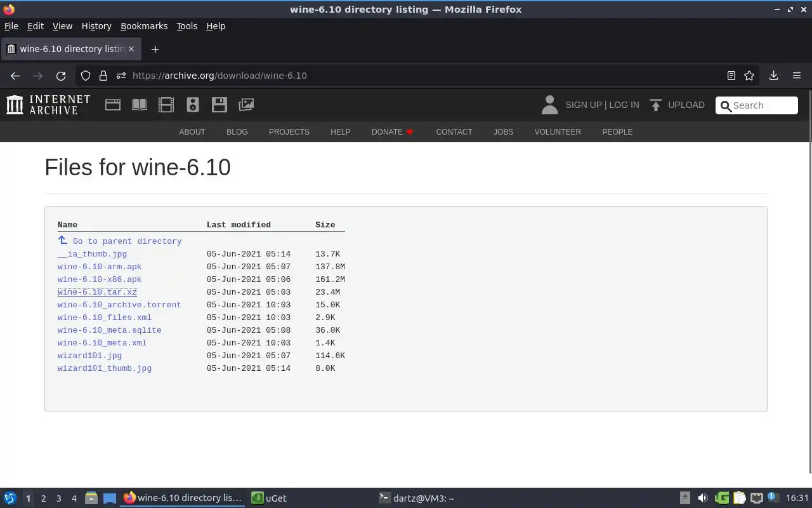Open Firefox downloads panel
The width and height of the screenshot is (812, 508).
click(773, 76)
